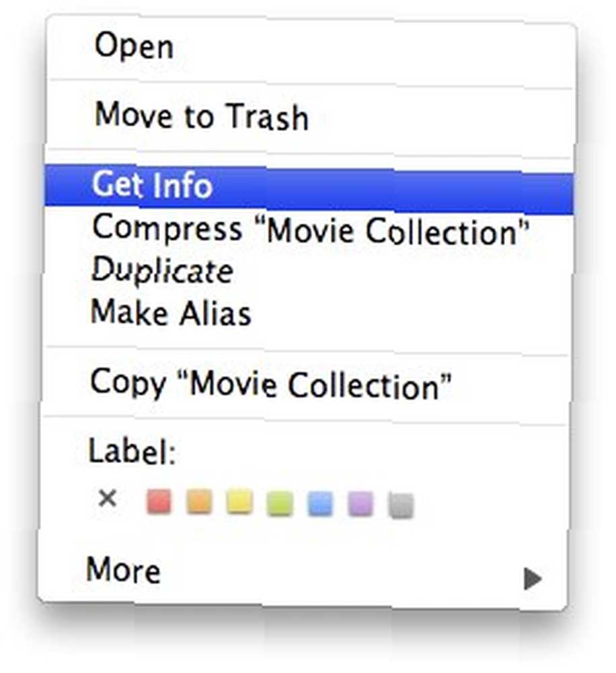Viewport: 616px width, 673px height.
Task: Apply the green label color
Action: click(280, 503)
